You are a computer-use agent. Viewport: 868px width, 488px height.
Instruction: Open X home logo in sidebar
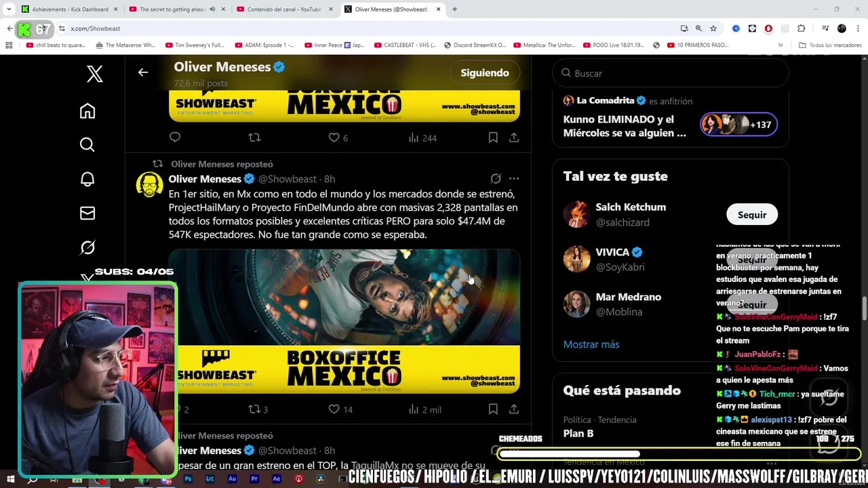(95, 74)
